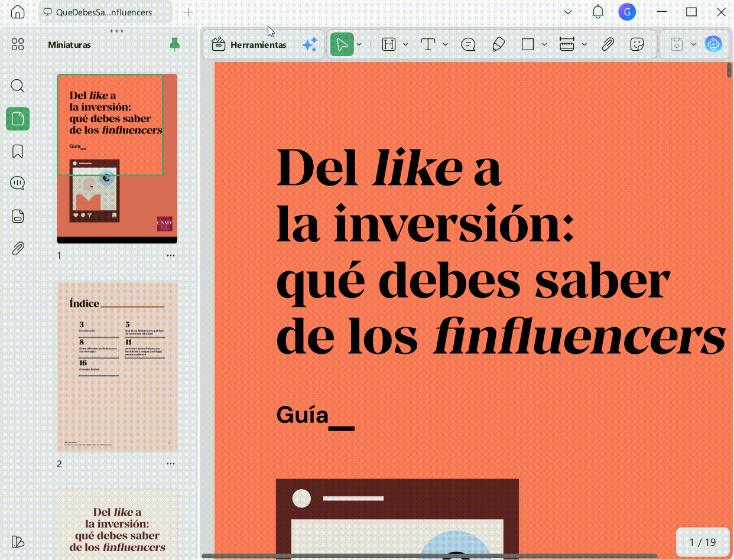The height and width of the screenshot is (560, 734).
Task: Click the Miniaturas panel title
Action: coord(69,45)
